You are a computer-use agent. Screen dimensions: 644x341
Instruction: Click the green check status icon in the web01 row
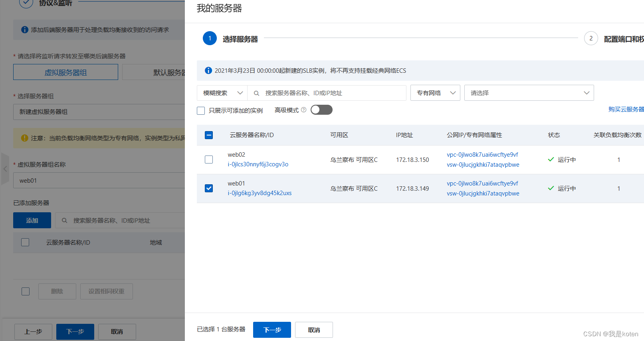[x=551, y=188]
